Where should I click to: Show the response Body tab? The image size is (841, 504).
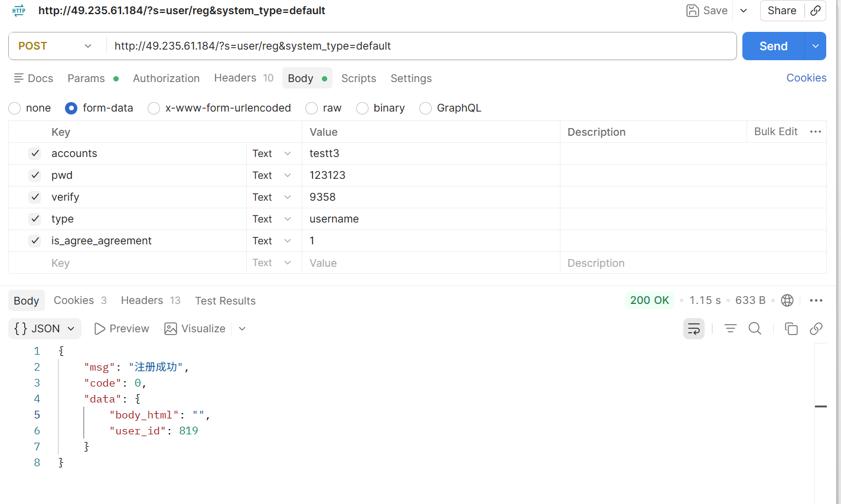pyautogui.click(x=26, y=301)
